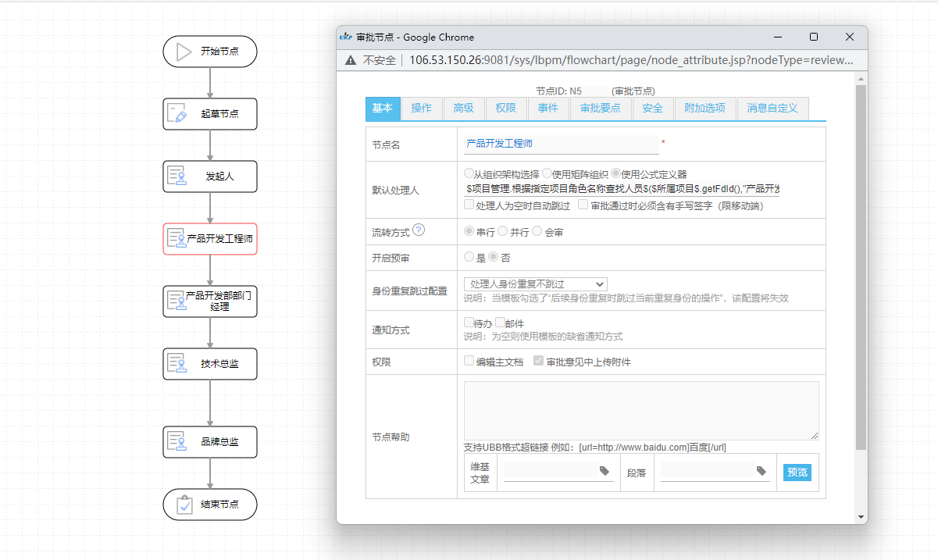Select 使用公式定义器 radio option
This screenshot has height=560, width=938.
point(616,173)
